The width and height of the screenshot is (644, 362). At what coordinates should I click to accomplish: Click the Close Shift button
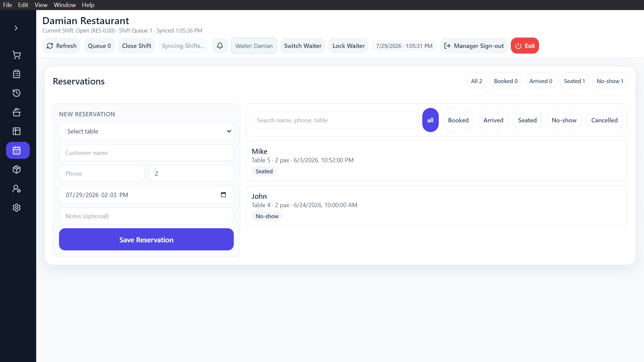click(x=137, y=46)
